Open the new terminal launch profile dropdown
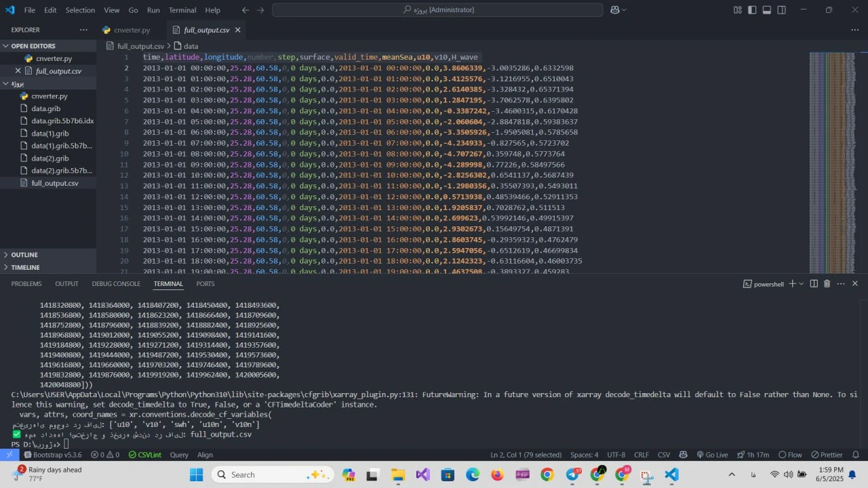 tap(802, 284)
